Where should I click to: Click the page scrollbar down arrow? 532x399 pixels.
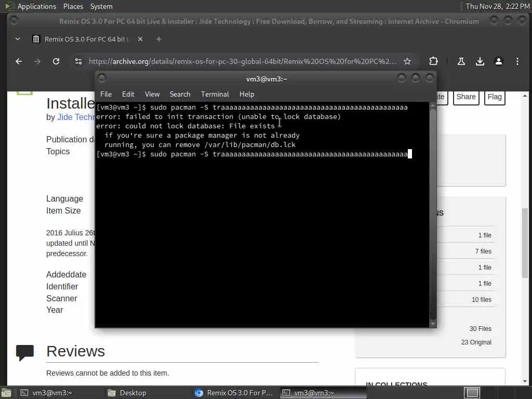(x=525, y=381)
